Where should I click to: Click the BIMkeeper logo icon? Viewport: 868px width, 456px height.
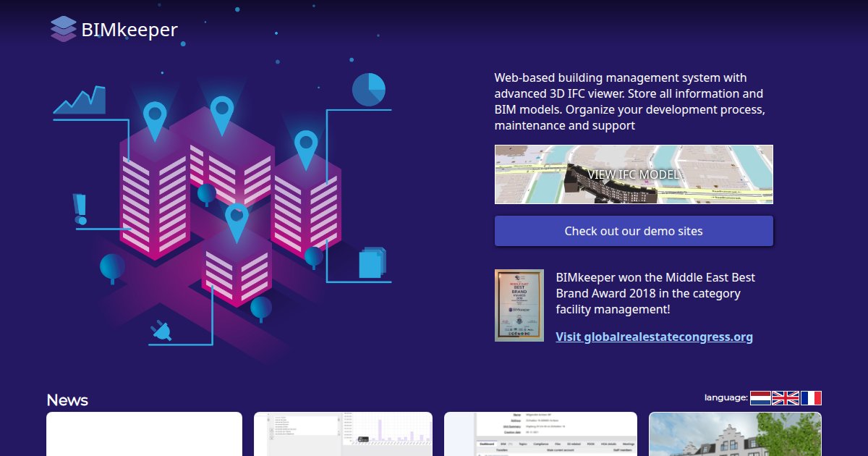pyautogui.click(x=64, y=29)
